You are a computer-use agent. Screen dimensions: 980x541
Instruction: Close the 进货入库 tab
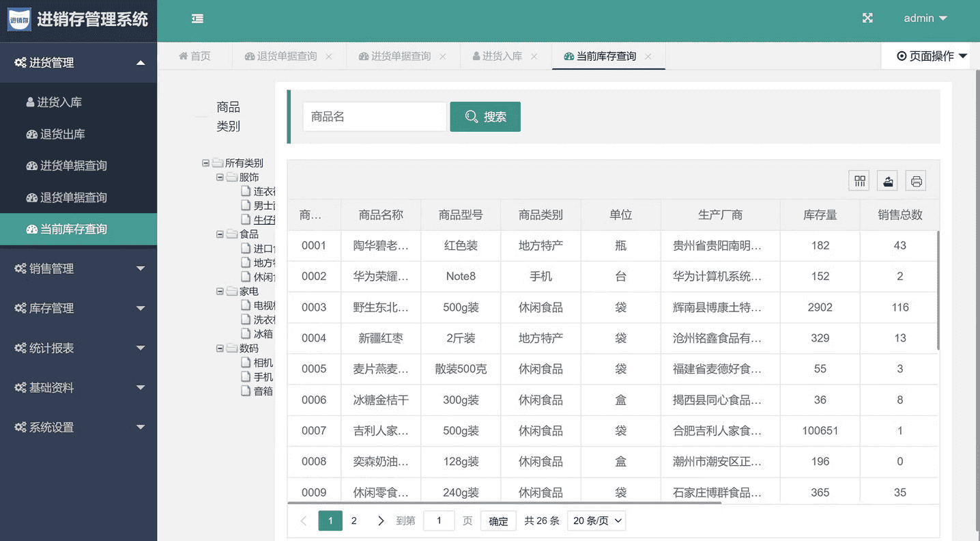click(x=534, y=57)
